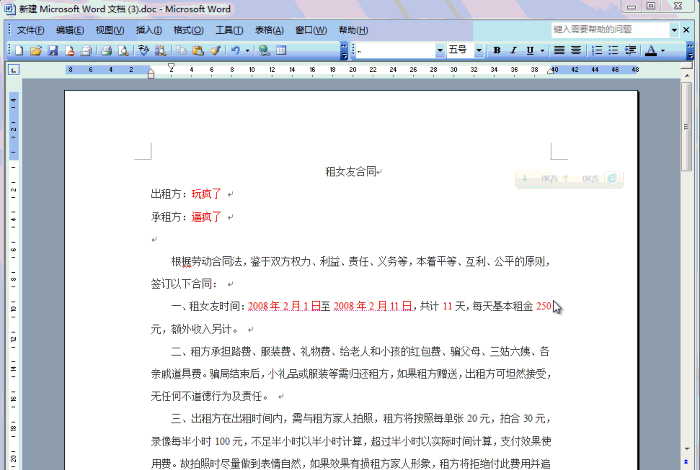700x470 pixels.
Task: Click the split box above scrollbar
Action: [x=687, y=66]
